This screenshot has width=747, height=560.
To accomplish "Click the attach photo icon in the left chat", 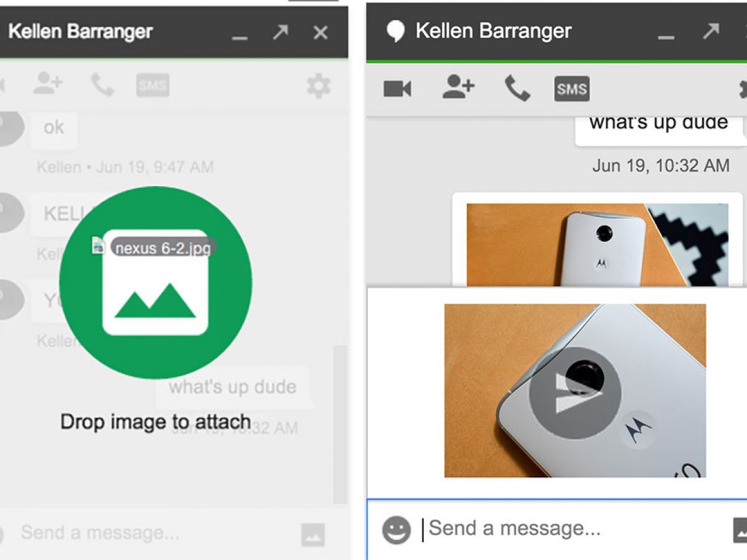I will point(312,534).
